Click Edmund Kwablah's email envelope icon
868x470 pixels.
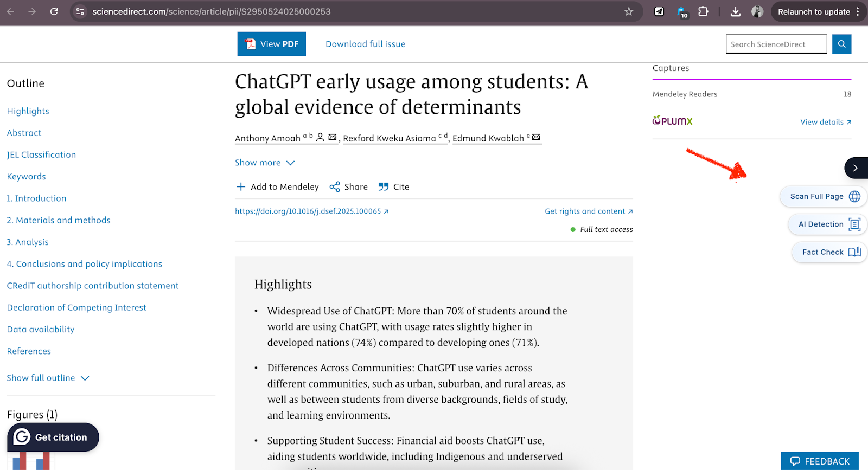tap(537, 138)
